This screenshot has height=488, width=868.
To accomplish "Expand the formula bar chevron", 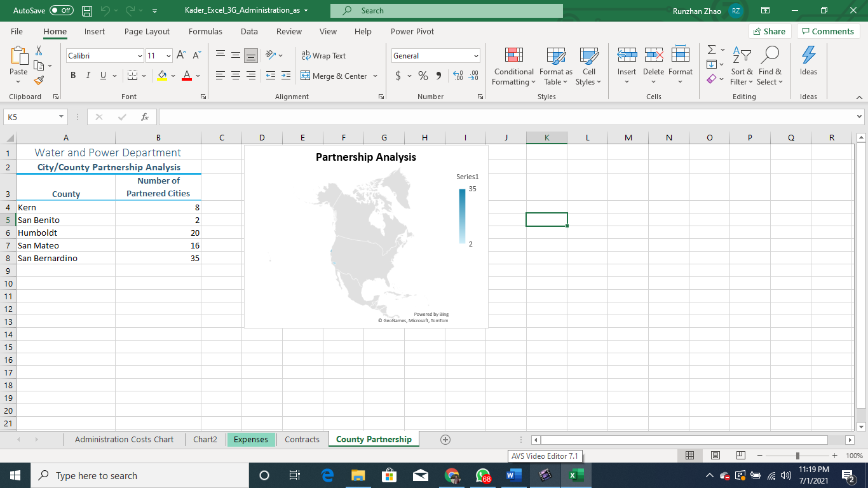I will click(860, 117).
